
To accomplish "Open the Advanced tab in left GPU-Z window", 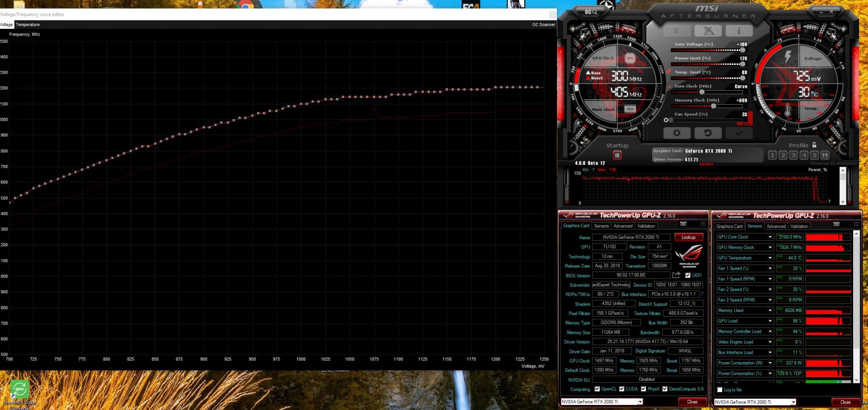I will 623,226.
